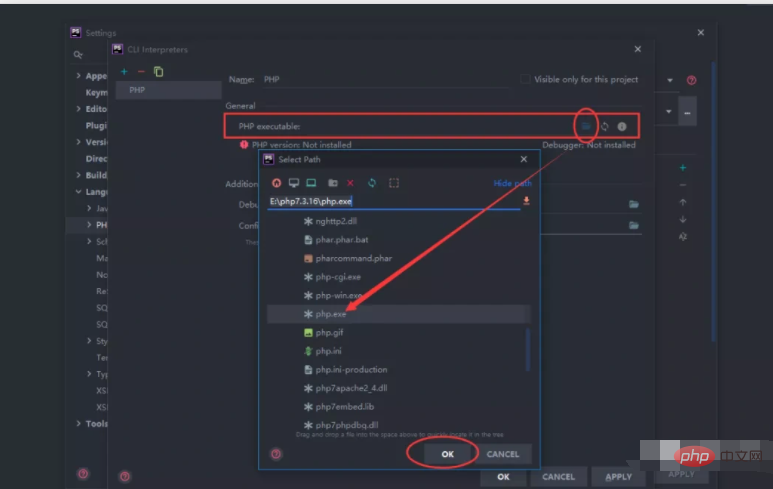Click the three-dots button on Settings right
Image resolution: width=773 pixels, height=489 pixels.
[x=687, y=112]
